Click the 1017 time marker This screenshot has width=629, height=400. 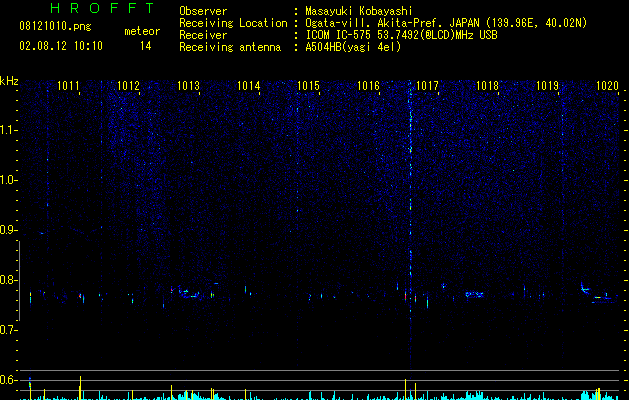coord(428,86)
